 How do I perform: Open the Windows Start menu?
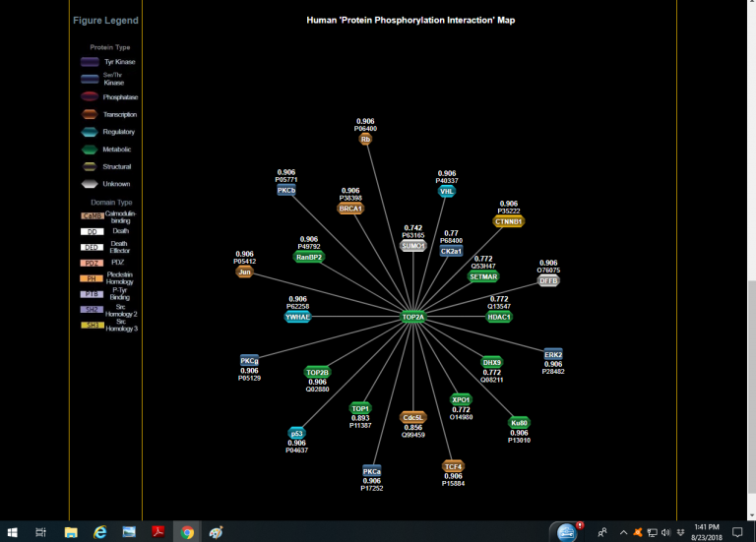(x=12, y=532)
